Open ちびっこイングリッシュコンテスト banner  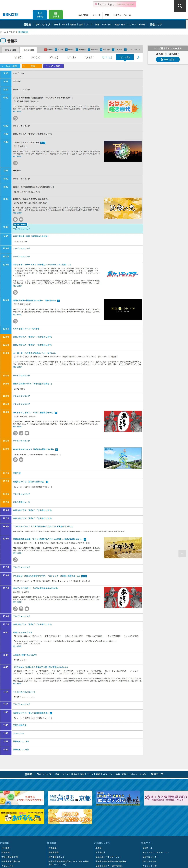(x=22, y=798)
